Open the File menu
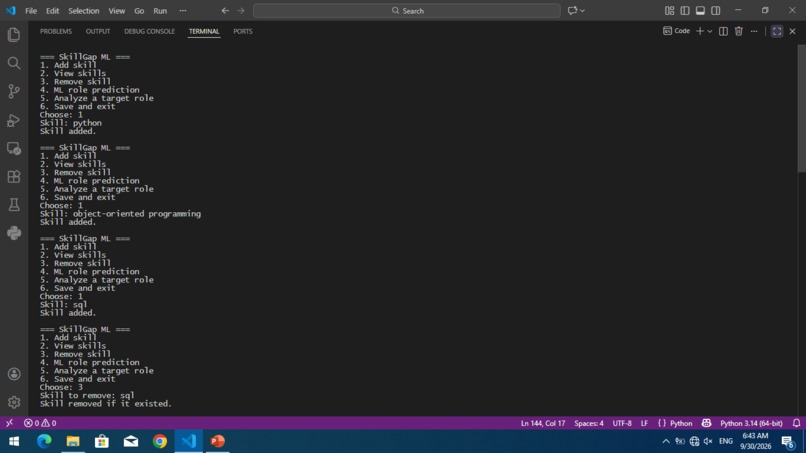The height and width of the screenshot is (453, 806). click(31, 11)
